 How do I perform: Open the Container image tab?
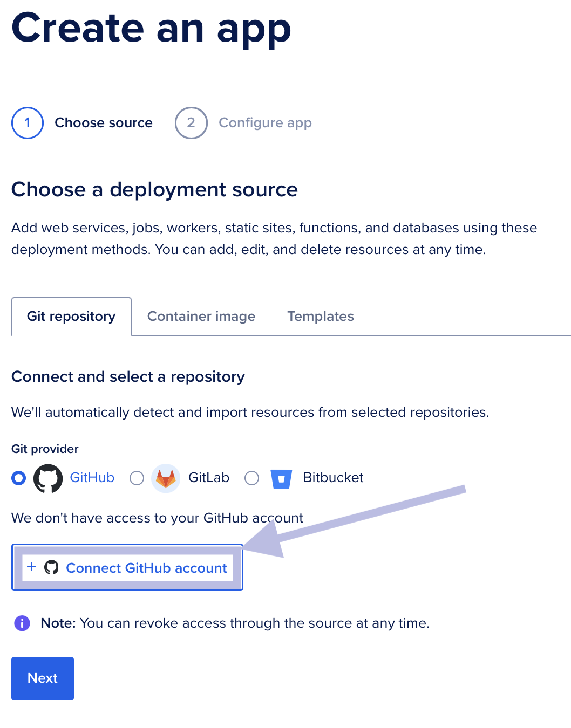click(x=201, y=317)
